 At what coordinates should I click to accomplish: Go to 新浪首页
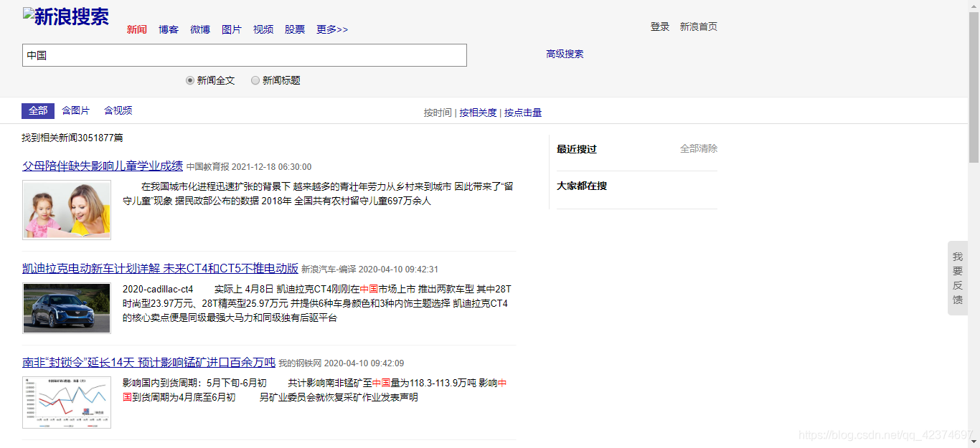[699, 27]
